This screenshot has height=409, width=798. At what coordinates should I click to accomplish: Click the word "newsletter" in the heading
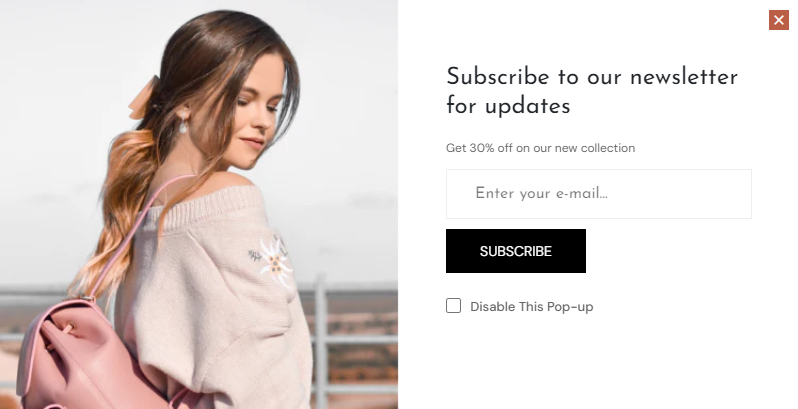(x=683, y=77)
